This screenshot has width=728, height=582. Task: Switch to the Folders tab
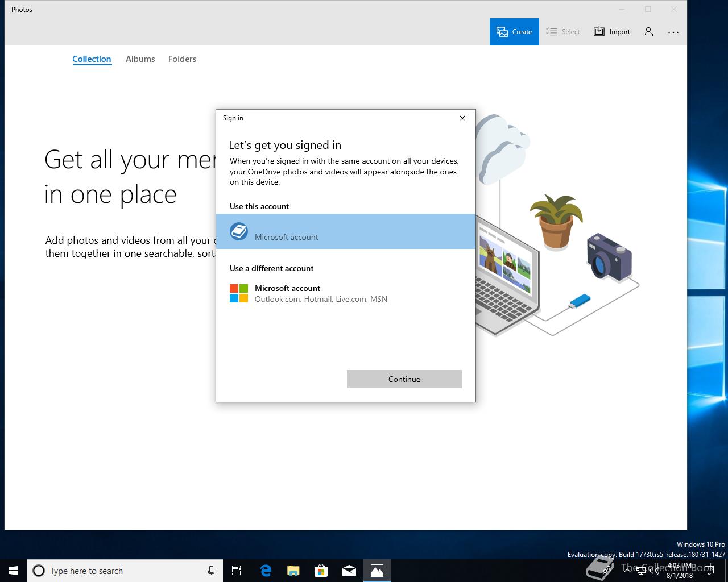pos(182,59)
